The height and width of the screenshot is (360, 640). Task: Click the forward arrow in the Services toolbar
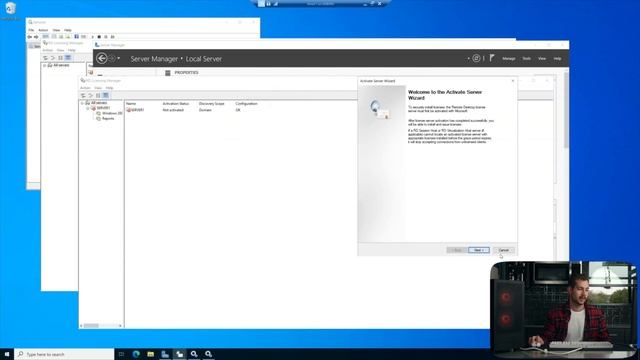pyautogui.click(x=36, y=37)
